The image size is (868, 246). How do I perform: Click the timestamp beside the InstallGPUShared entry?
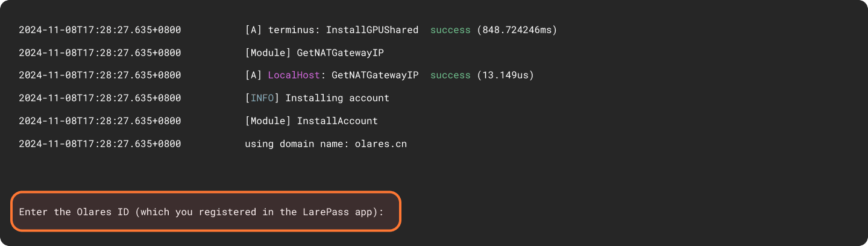(99, 30)
